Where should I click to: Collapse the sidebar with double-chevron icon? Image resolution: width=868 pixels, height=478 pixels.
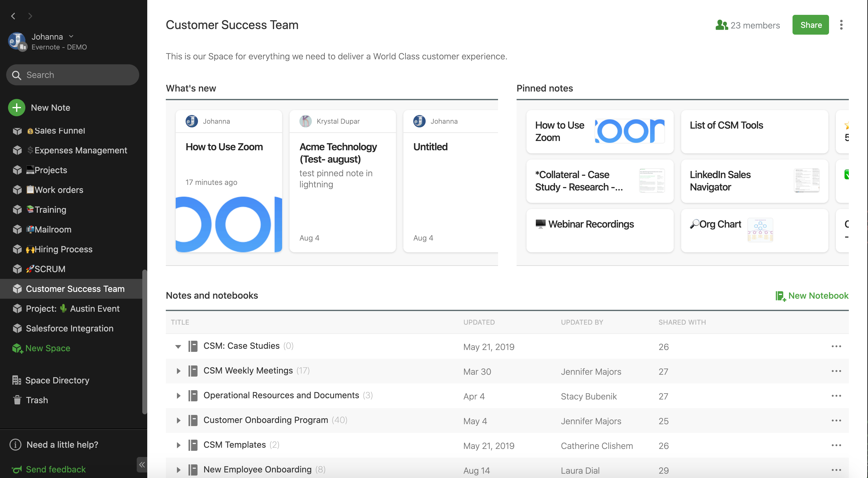142,464
